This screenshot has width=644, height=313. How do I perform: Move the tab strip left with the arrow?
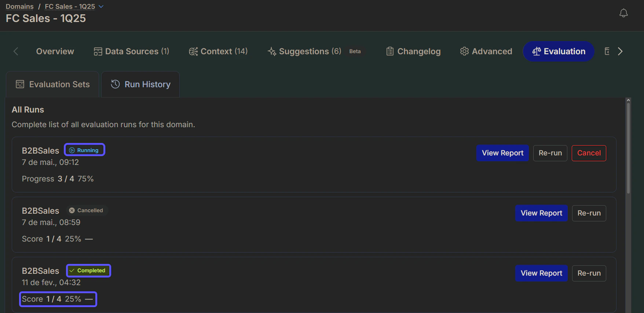(16, 51)
